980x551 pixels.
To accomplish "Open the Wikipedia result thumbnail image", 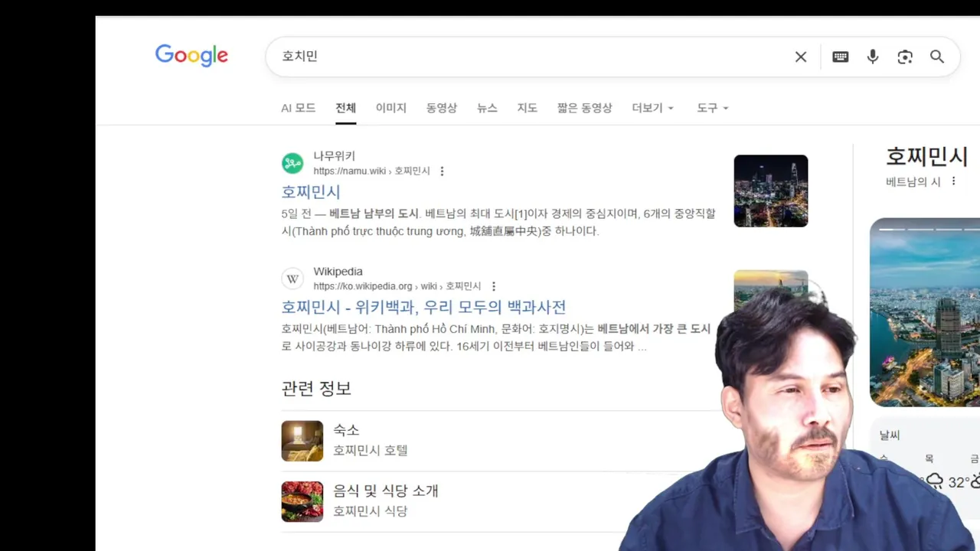I will pos(770,289).
